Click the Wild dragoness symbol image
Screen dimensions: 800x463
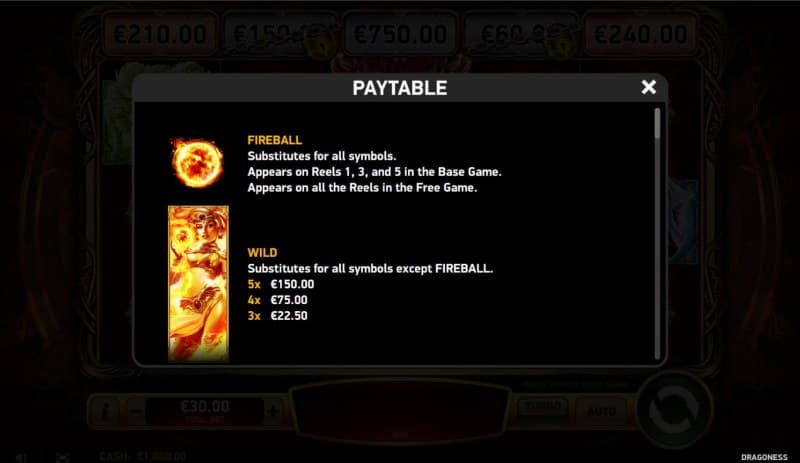pyautogui.click(x=198, y=283)
